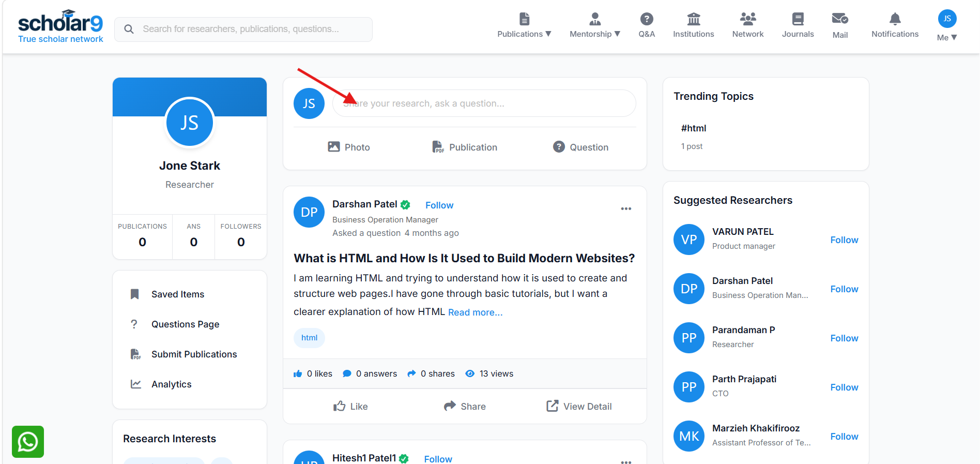Like Darshan Patel's HTML question
This screenshot has width=980, height=464.
tap(350, 406)
